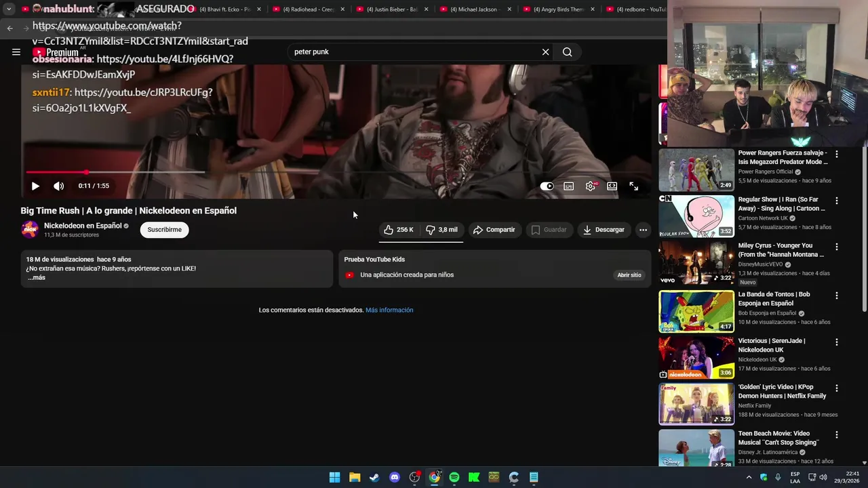Switch to the Angry Birds Theme tab
The height and width of the screenshot is (488, 868).
(x=559, y=9)
